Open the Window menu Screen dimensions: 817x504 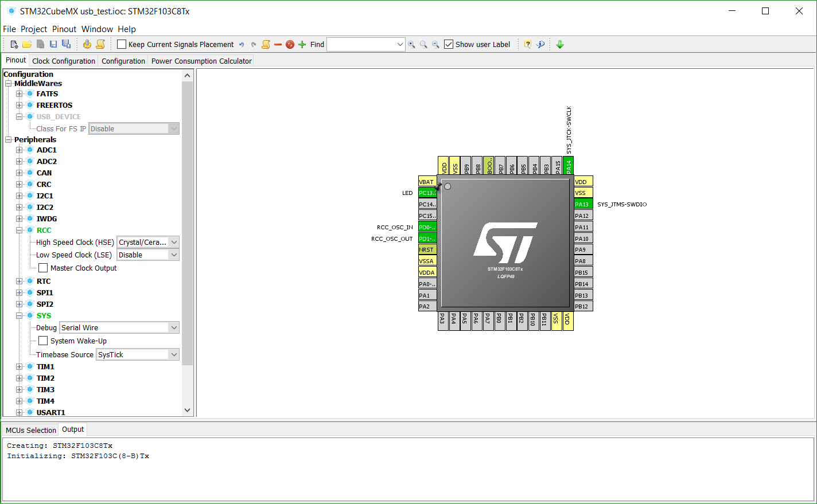(x=97, y=29)
